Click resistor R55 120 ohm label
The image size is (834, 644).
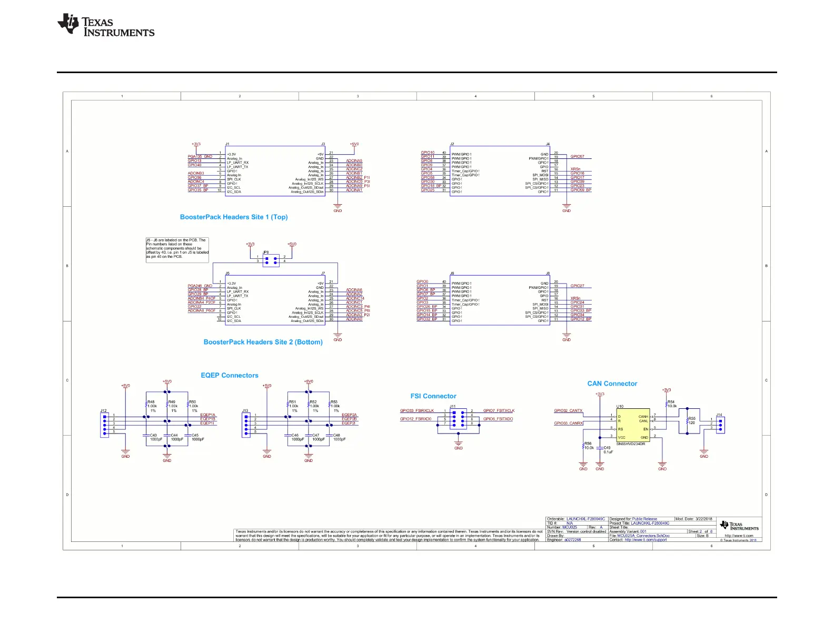[x=692, y=421]
